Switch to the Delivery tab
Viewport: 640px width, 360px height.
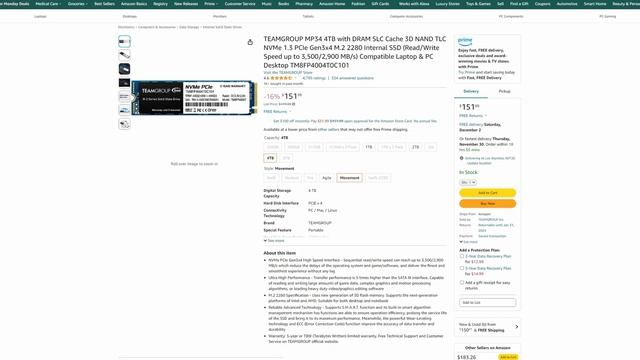pyautogui.click(x=471, y=91)
